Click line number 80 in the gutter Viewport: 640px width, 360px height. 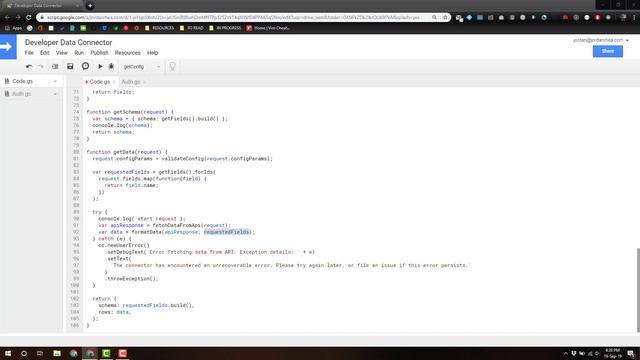76,152
